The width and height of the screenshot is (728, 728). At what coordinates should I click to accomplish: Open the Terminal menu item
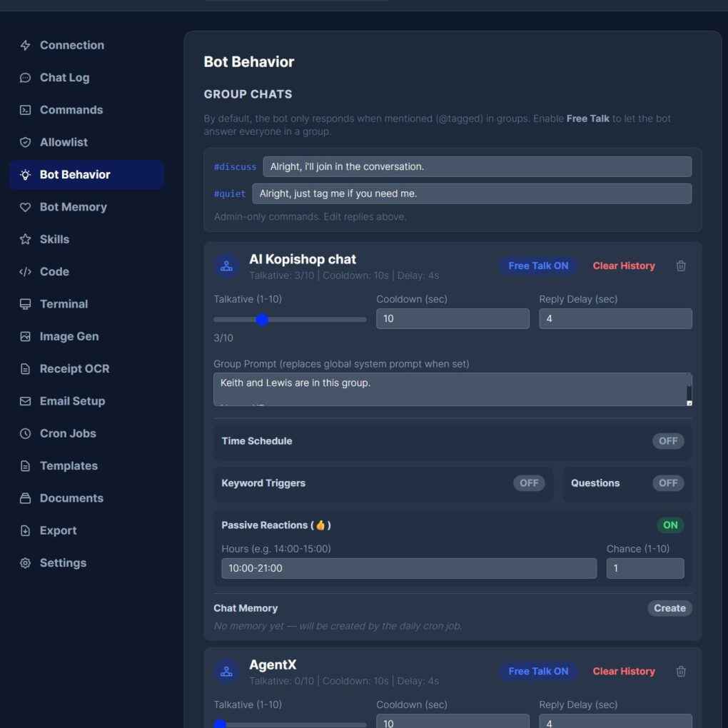(x=64, y=304)
